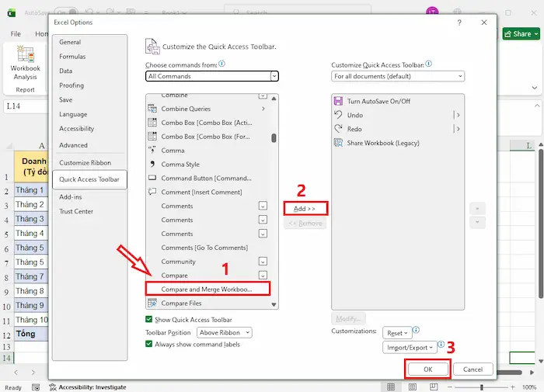This screenshot has height=392, width=544.
Task: Click the Compare Files command icon
Action: 152,303
